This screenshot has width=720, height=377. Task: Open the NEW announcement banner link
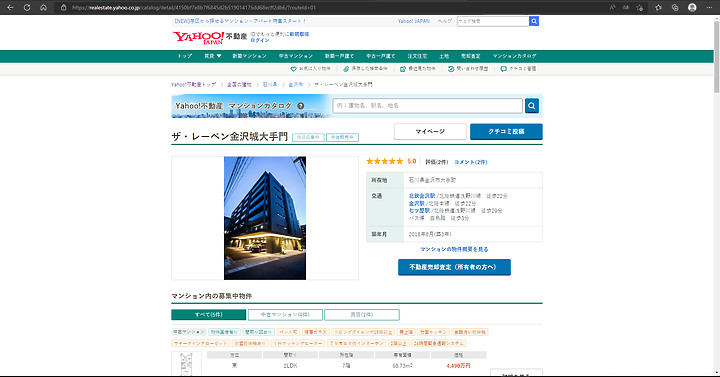[240, 21]
